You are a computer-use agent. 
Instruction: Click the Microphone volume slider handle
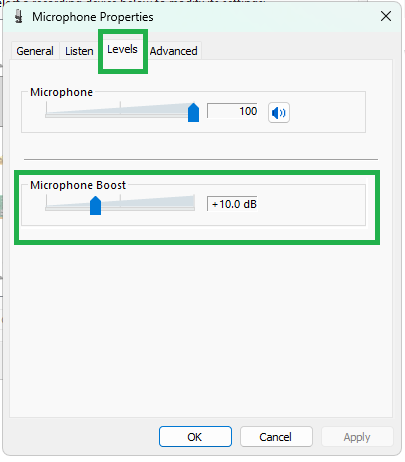coord(193,112)
